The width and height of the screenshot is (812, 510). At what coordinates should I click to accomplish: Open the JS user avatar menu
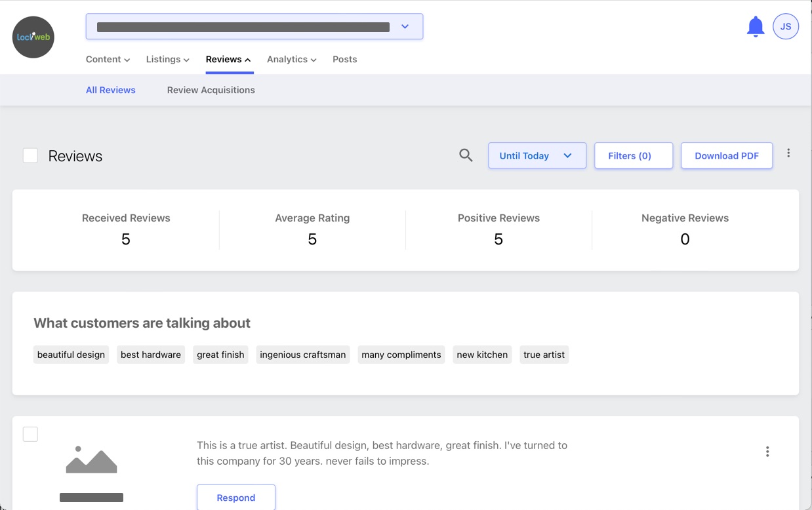coord(785,27)
